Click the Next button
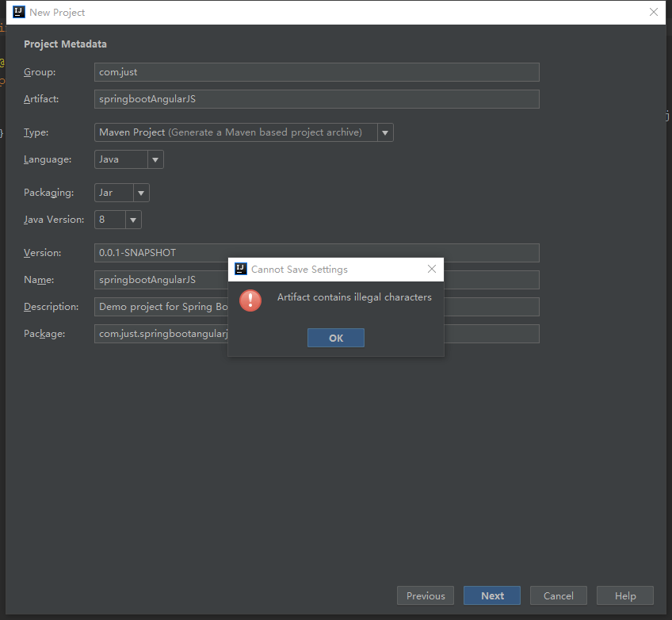This screenshot has width=672, height=620. (491, 595)
